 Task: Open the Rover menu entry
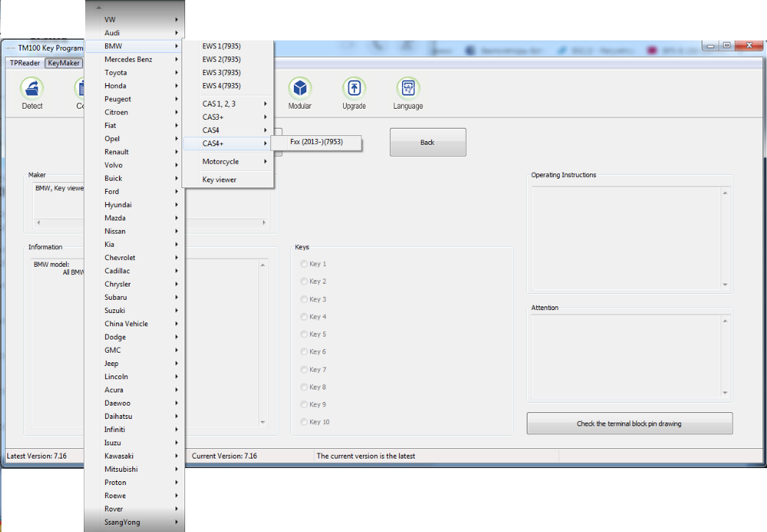tap(134, 509)
